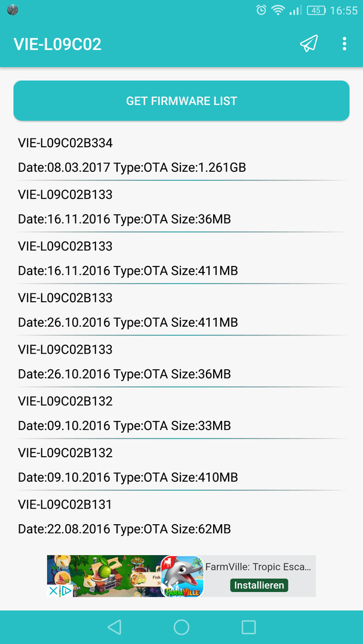363x644 pixels.
Task: Tap the battery indicator in status bar
Action: click(x=316, y=10)
